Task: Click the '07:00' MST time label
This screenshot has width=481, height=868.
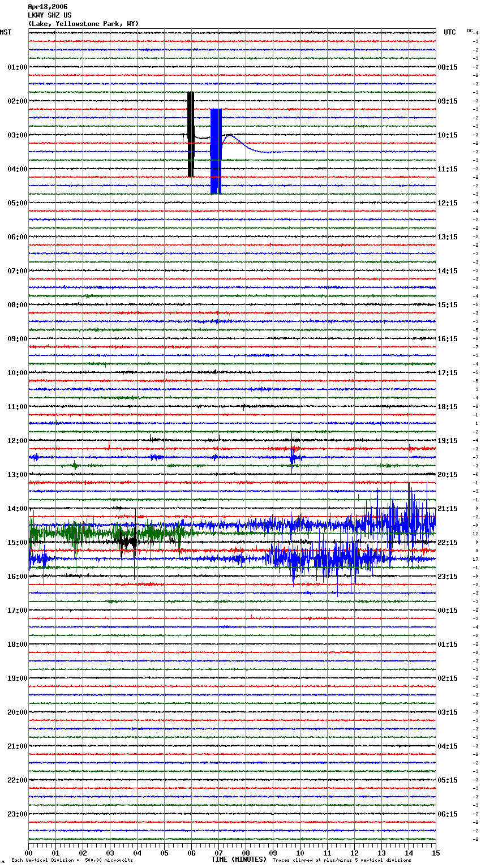Action: [x=18, y=271]
